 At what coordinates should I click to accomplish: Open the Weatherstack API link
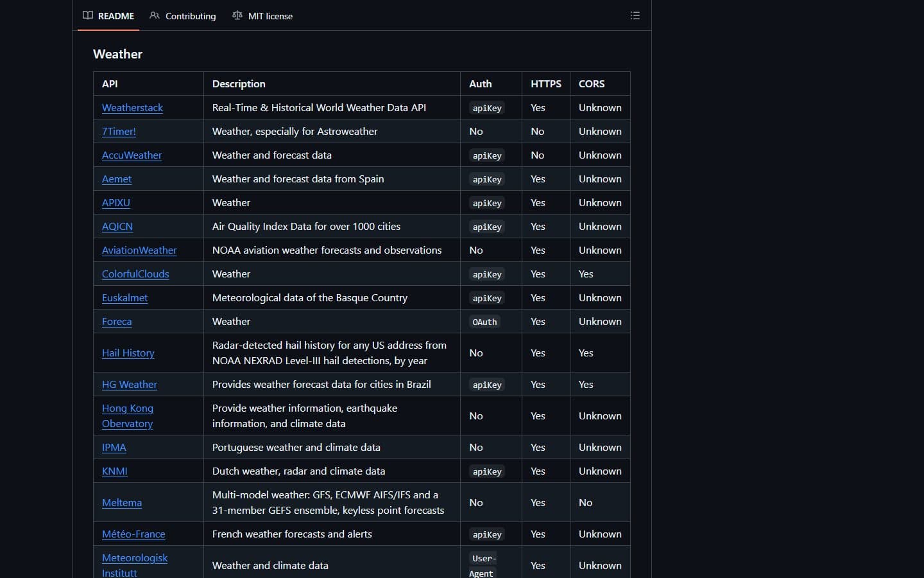(x=132, y=108)
